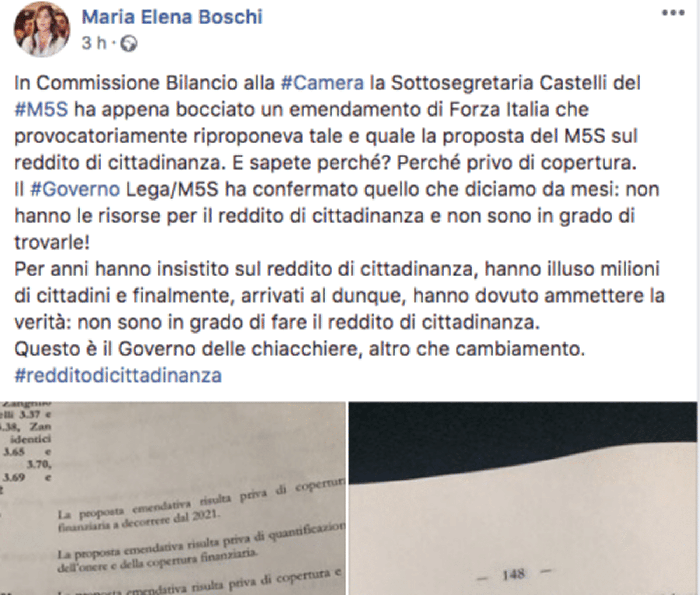The image size is (700, 595).
Task: Click the 'Per anni hanno insistito' sentence
Action: (x=339, y=295)
